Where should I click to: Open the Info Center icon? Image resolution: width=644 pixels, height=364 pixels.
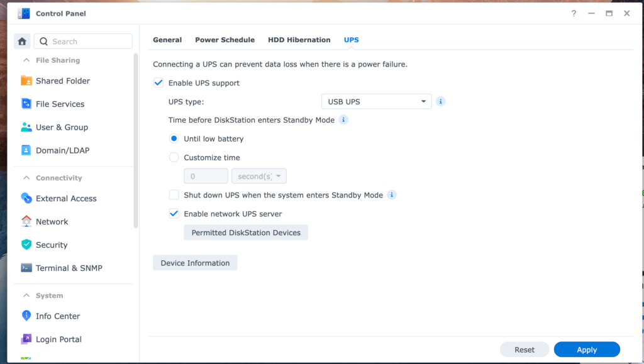coord(26,316)
